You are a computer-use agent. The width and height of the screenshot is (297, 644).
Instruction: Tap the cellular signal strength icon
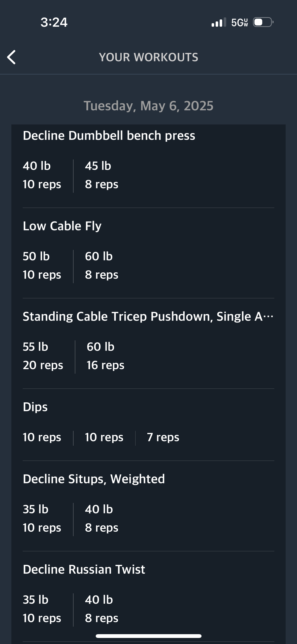pos(219,22)
